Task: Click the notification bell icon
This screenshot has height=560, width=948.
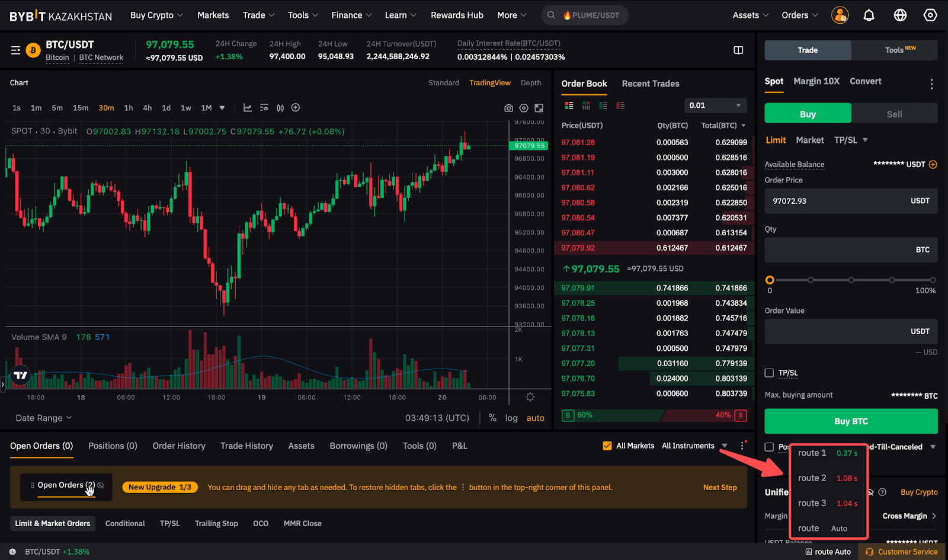Action: pos(869,15)
